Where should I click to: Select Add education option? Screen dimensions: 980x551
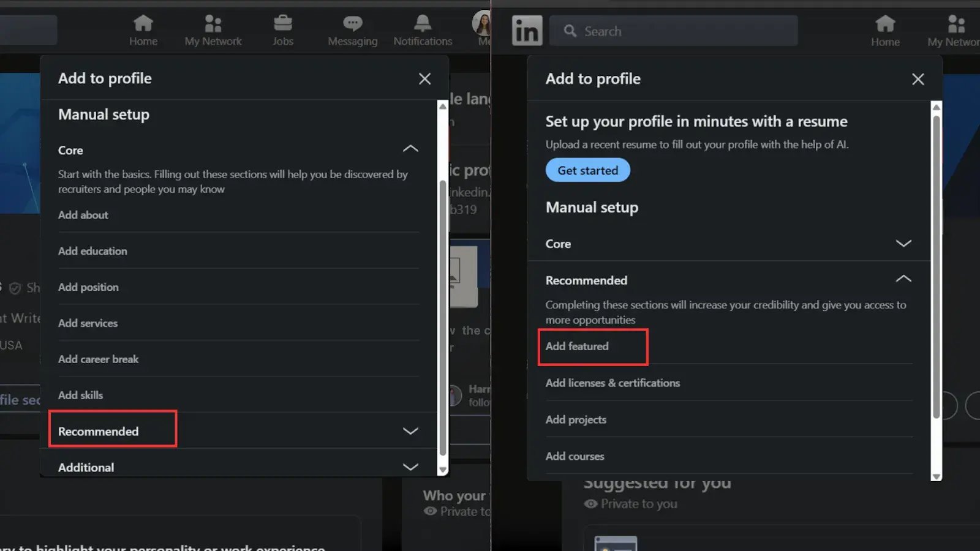coord(92,251)
